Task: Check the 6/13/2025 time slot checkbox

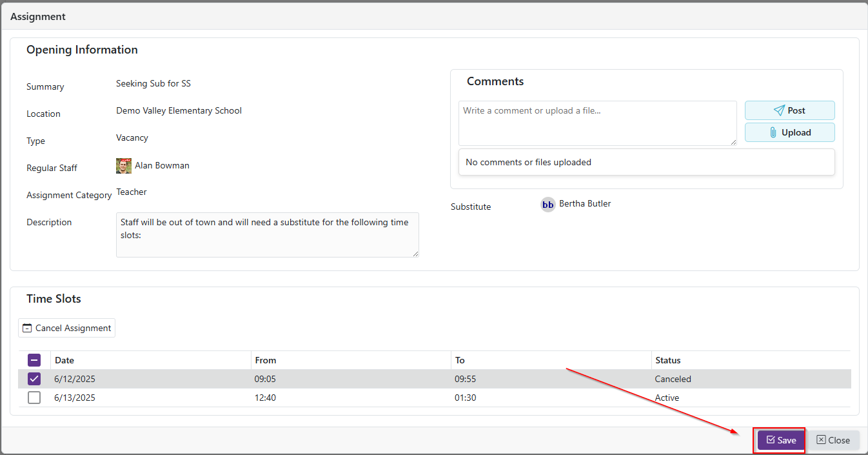Action: (34, 398)
